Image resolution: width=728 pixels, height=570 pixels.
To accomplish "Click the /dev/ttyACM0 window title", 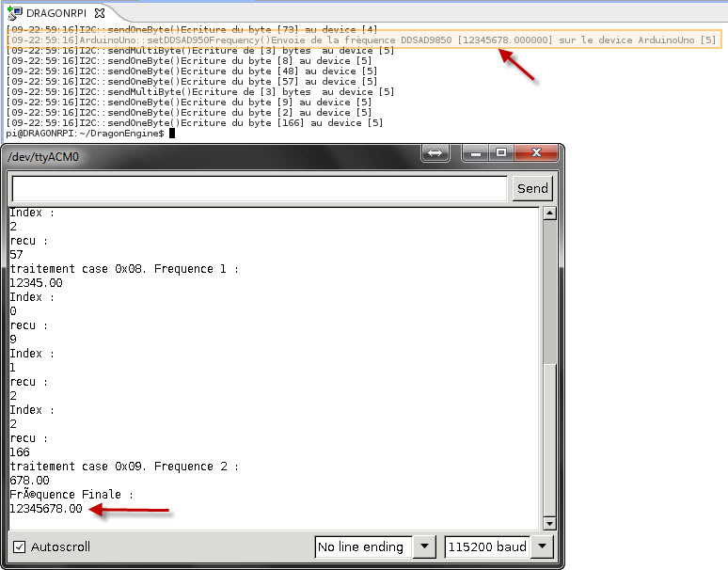I will point(43,157).
